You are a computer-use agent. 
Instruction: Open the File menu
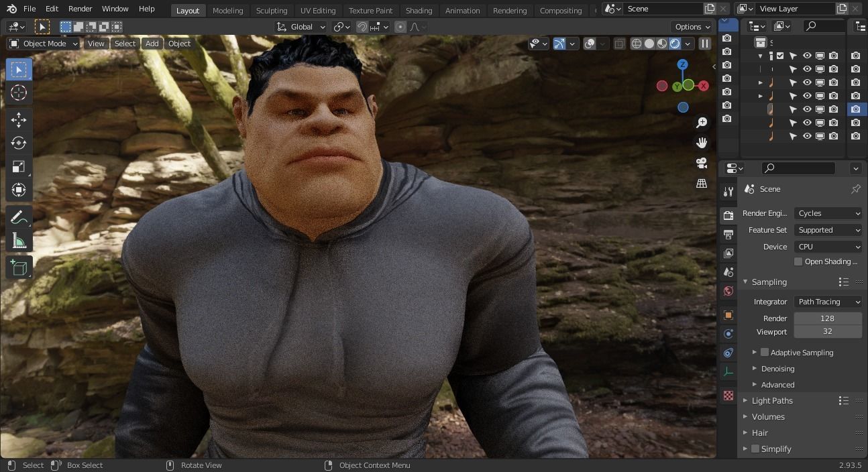pos(30,9)
